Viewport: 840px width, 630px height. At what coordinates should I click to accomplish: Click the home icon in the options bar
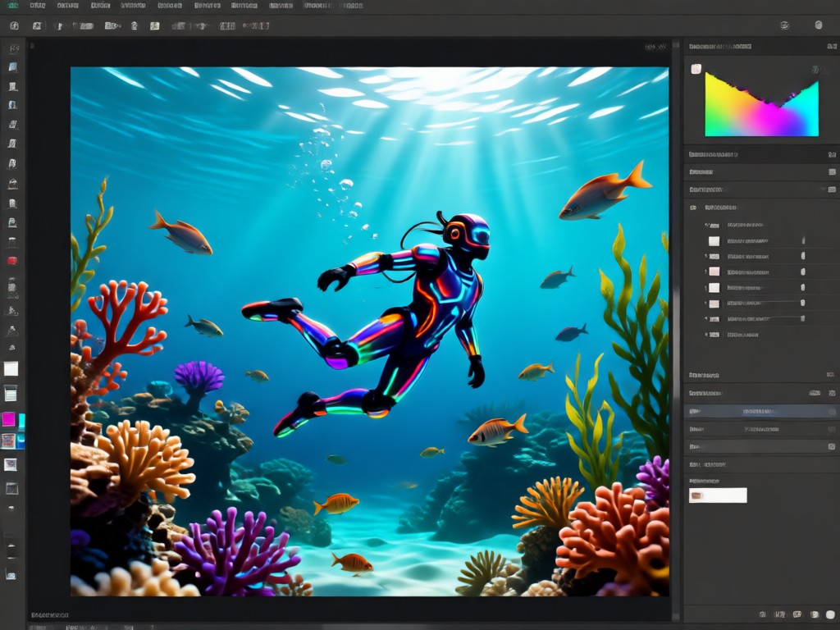(x=15, y=25)
